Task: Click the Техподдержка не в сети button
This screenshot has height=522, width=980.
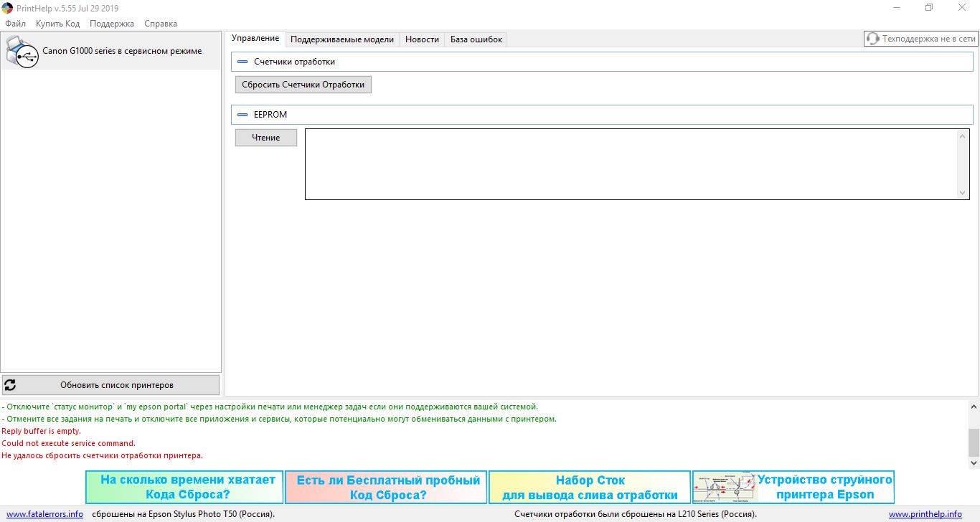Action: point(921,39)
